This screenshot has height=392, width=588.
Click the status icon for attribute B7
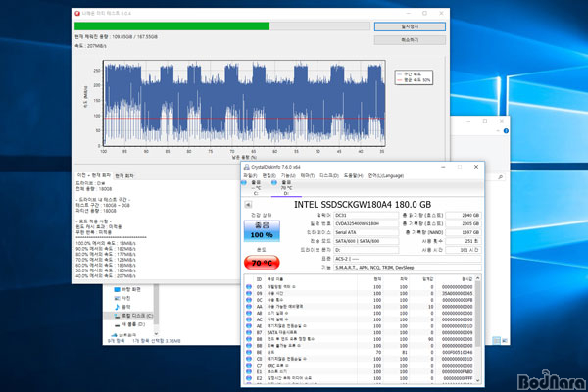click(249, 333)
